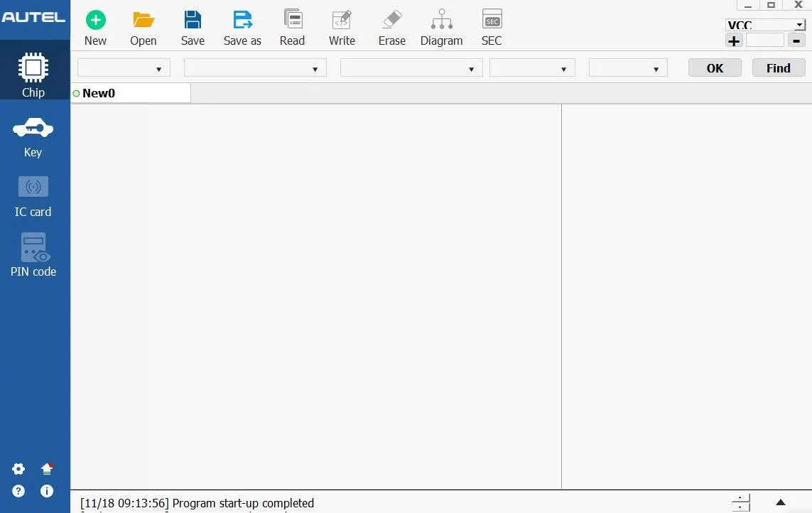Select the Erase tool
Image resolution: width=812 pixels, height=513 pixels.
391,21
